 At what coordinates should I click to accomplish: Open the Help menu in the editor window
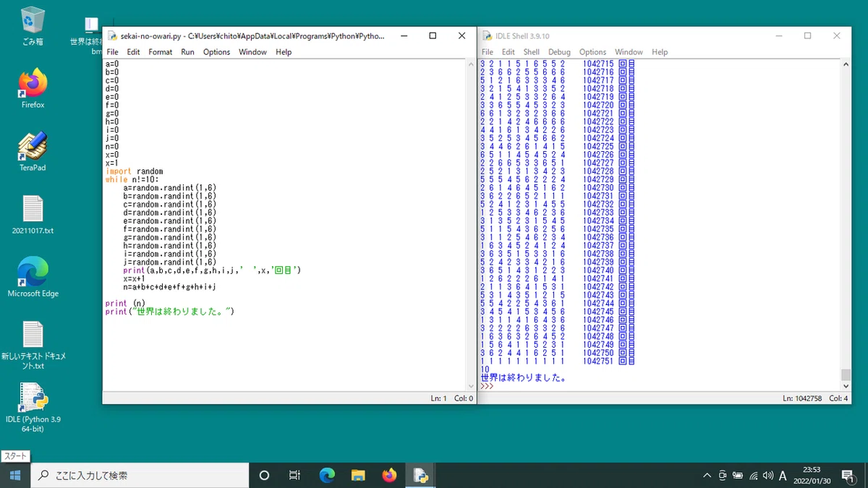[284, 52]
